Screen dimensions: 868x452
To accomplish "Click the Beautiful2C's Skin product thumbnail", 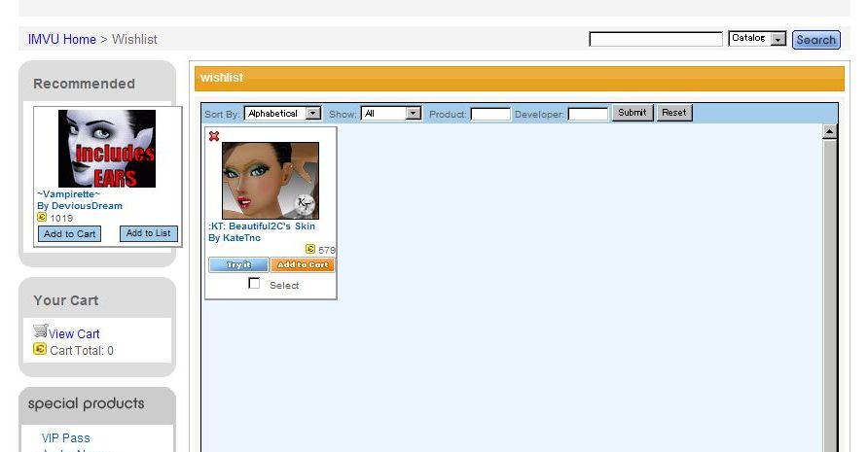I will (x=271, y=181).
